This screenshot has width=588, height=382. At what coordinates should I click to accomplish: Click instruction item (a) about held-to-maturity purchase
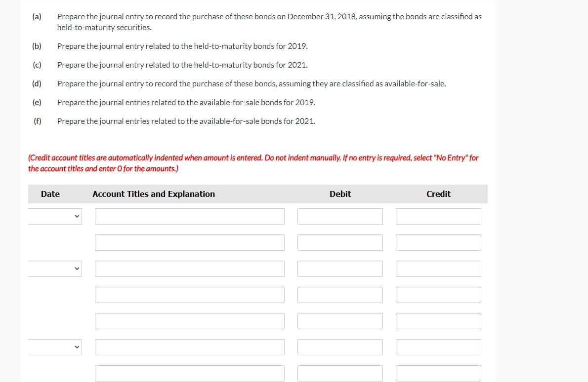click(269, 22)
